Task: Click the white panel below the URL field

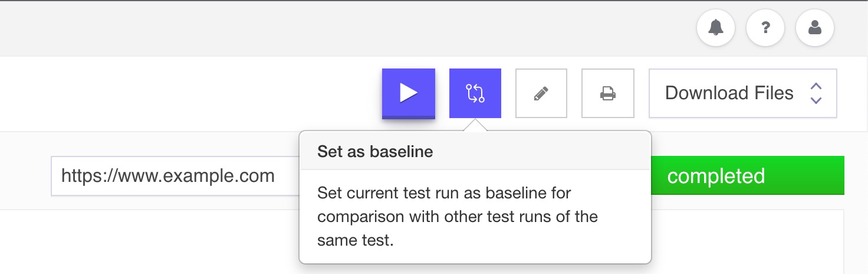Action: point(147,242)
